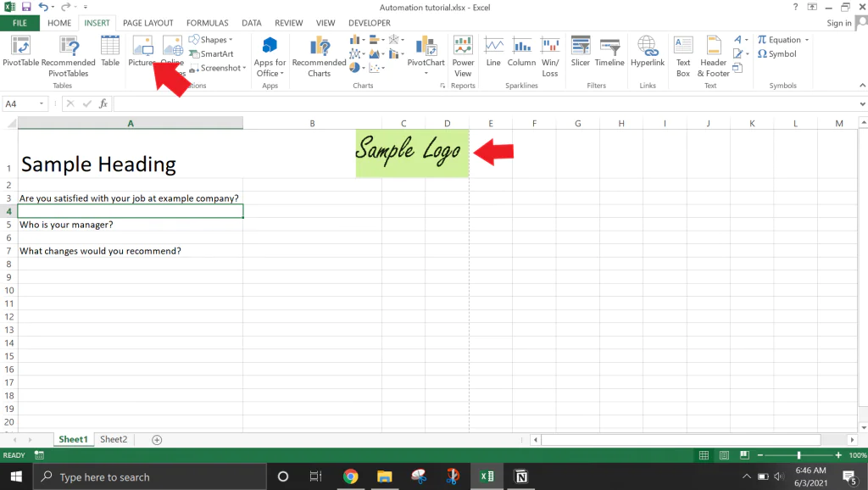
Task: Open the Equation dropdown arrow
Action: point(807,40)
